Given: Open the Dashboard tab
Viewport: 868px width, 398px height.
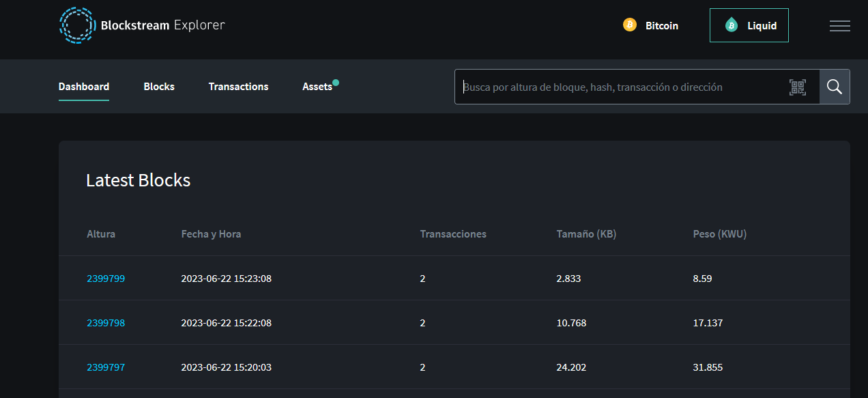Looking at the screenshot, I should [84, 87].
